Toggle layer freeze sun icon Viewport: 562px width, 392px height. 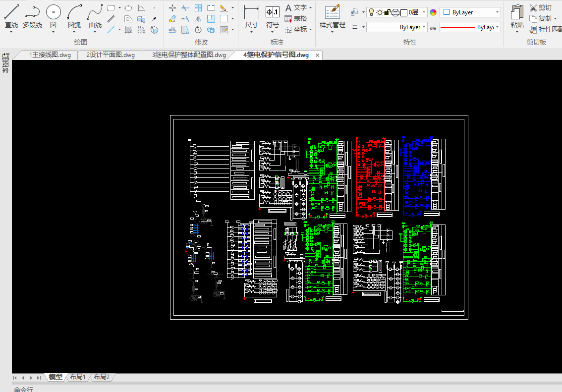point(380,12)
